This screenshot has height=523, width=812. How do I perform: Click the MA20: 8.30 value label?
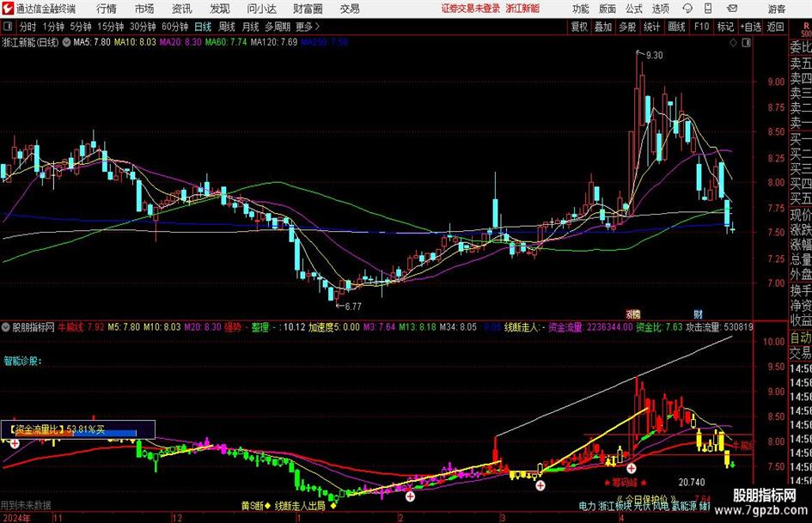[x=180, y=42]
